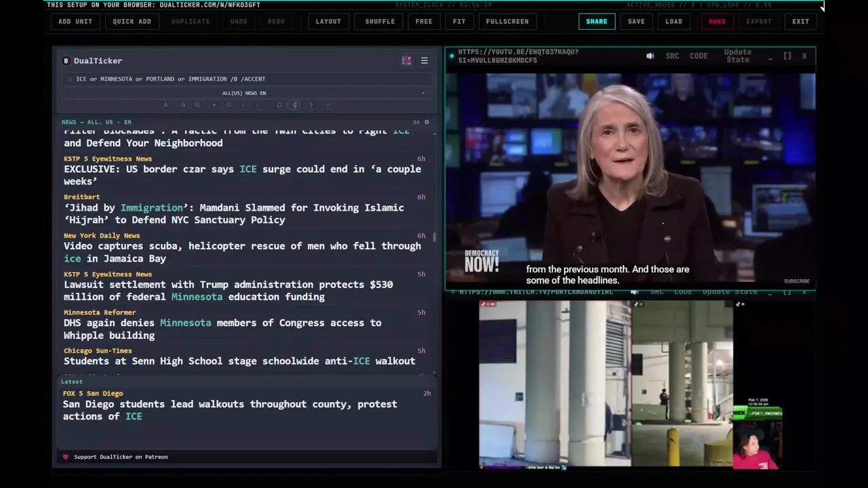Image resolution: width=868 pixels, height=488 pixels.
Task: Open the Lawsuit settlement $530 million headline
Action: click(x=229, y=291)
